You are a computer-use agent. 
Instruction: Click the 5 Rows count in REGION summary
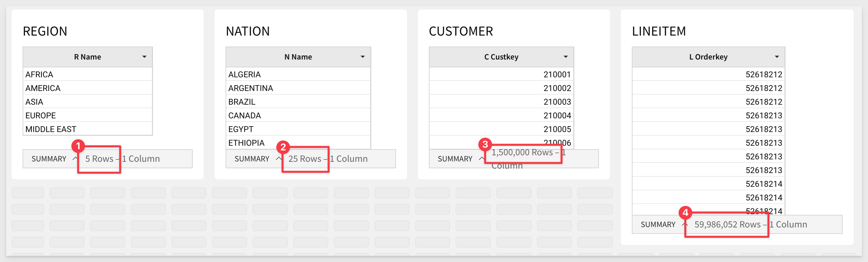point(99,159)
